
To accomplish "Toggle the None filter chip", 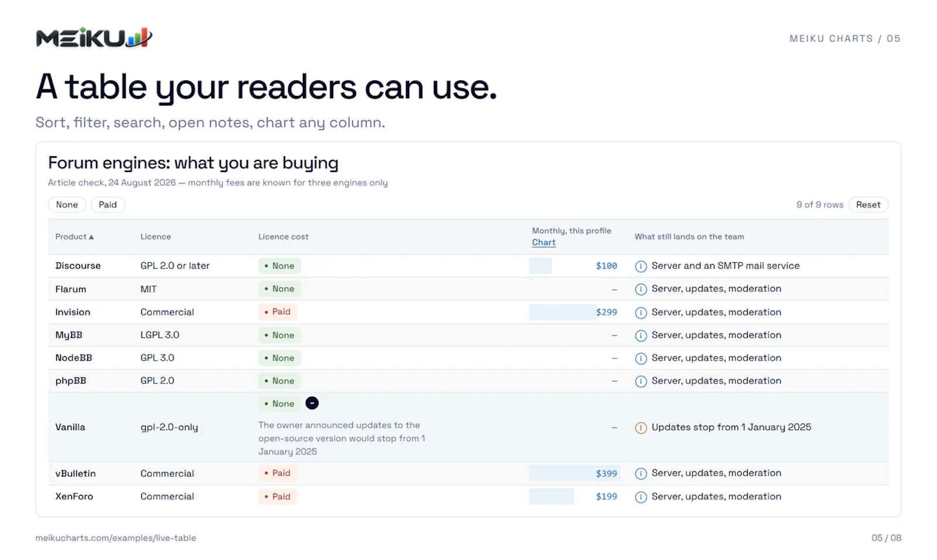I will [67, 205].
